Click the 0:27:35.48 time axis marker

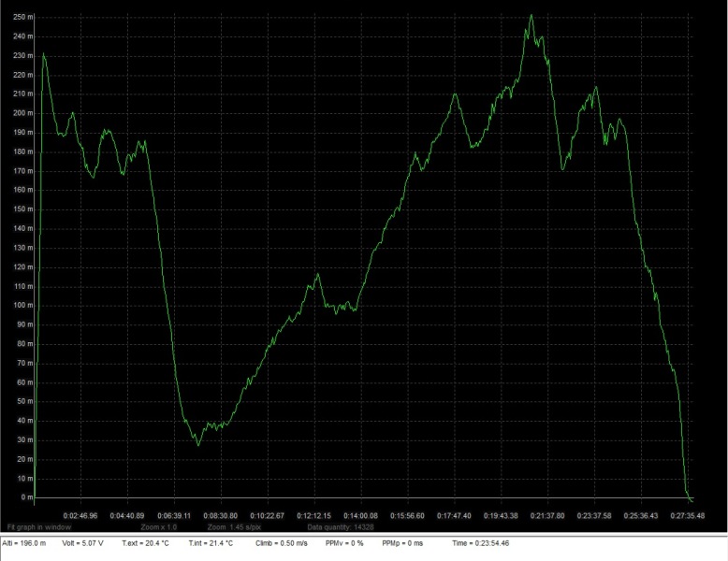click(688, 515)
